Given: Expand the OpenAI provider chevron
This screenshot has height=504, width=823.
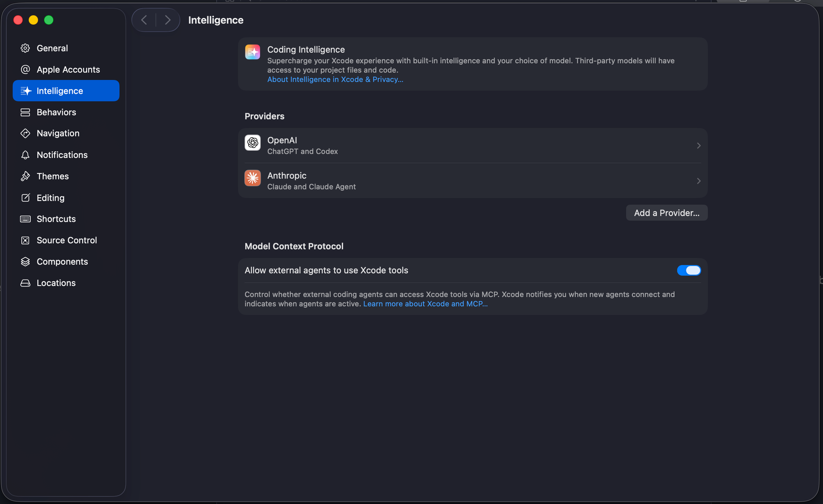Looking at the screenshot, I should coord(698,146).
